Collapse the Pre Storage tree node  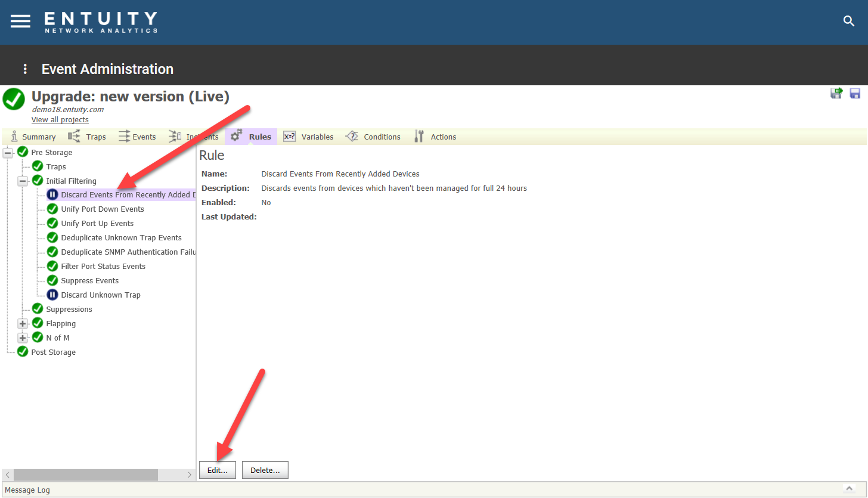point(8,152)
